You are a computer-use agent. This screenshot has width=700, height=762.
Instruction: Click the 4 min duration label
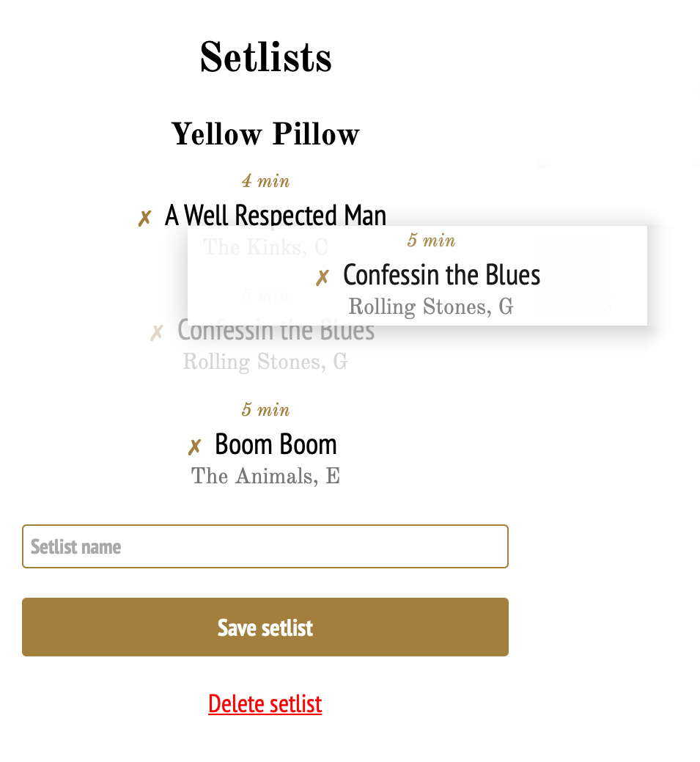pyautogui.click(x=265, y=180)
